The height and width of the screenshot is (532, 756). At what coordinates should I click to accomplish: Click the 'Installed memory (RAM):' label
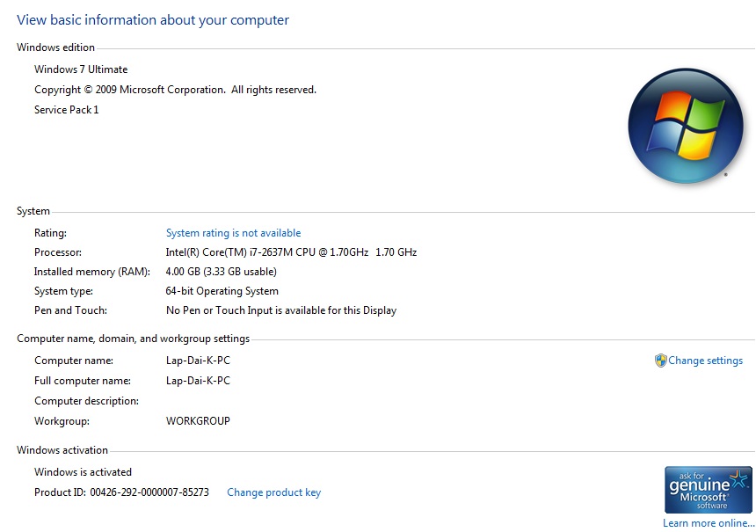pos(92,272)
